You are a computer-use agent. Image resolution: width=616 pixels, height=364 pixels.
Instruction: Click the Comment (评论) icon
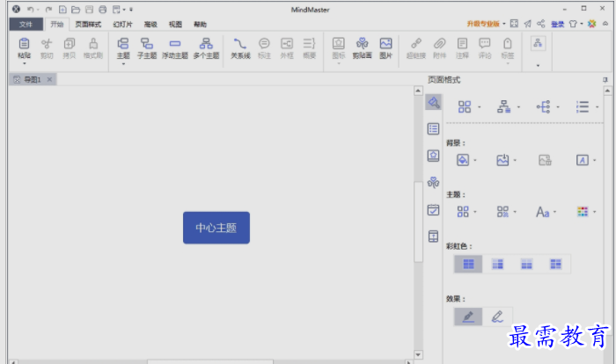[x=485, y=44]
